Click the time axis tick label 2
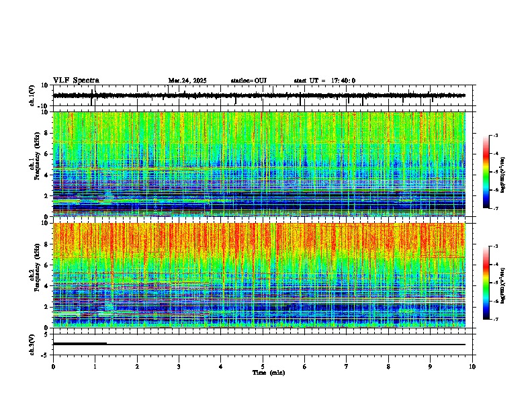The image size is (532, 411). 137,367
